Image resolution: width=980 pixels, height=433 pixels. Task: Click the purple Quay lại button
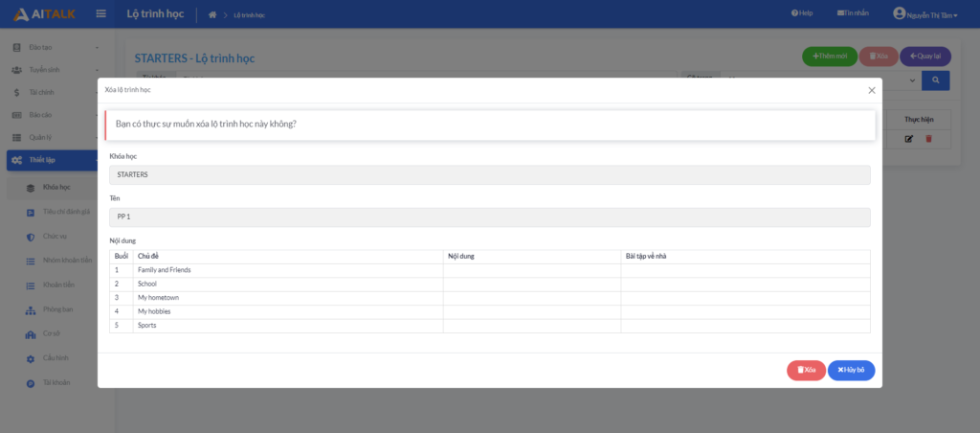[x=924, y=57]
